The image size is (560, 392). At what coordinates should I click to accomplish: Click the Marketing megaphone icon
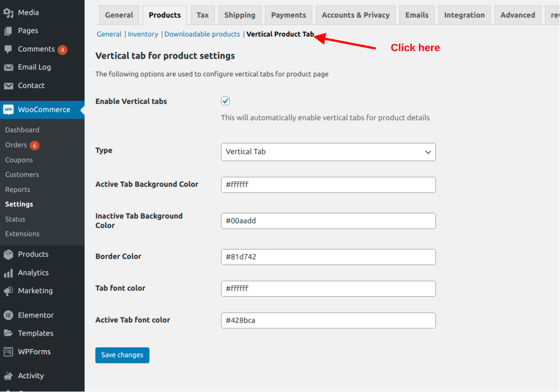coord(9,291)
